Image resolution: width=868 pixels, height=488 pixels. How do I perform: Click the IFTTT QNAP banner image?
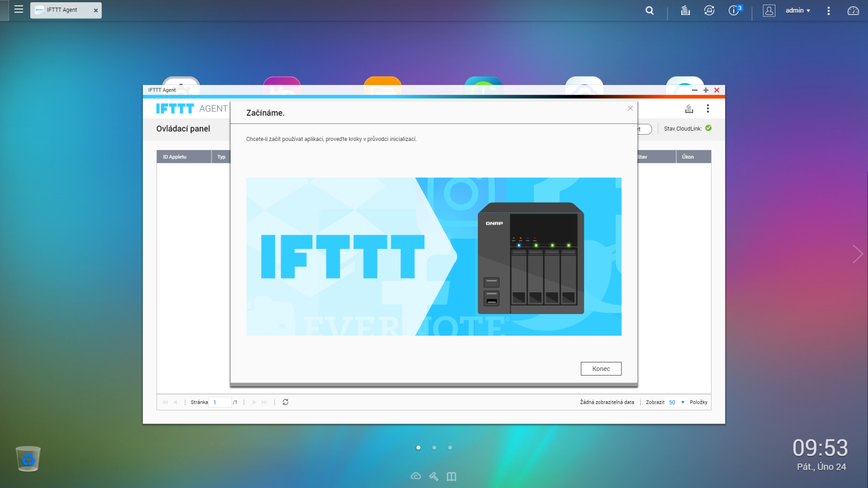pyautogui.click(x=434, y=256)
